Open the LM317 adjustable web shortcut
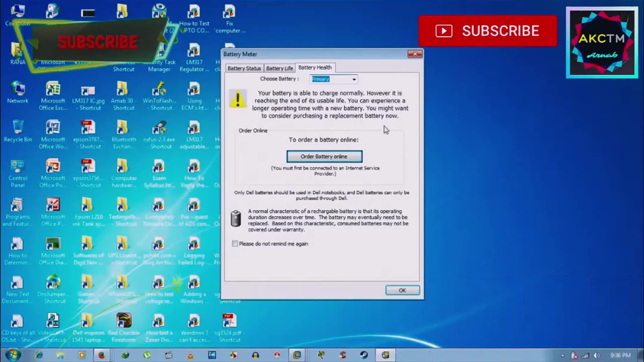The height and width of the screenshot is (362, 644). click(194, 134)
